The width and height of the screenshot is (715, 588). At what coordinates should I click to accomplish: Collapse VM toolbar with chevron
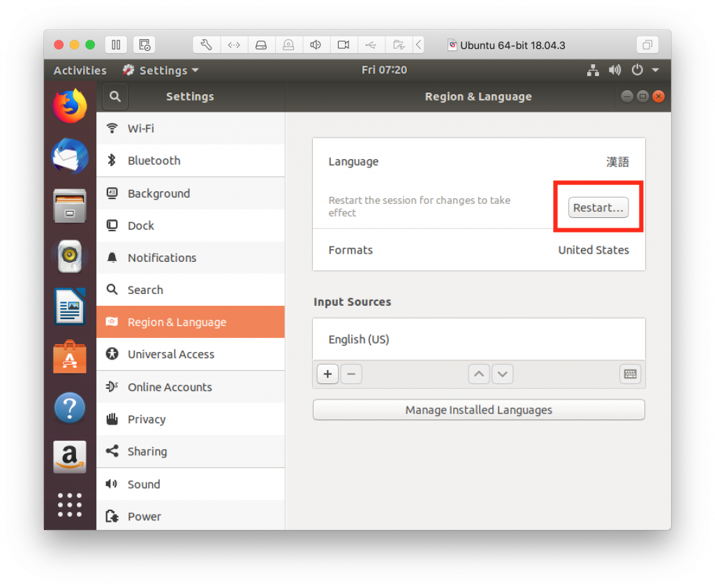click(419, 45)
